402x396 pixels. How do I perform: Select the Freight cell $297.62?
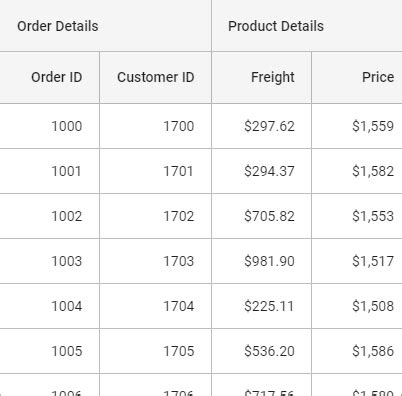[261, 126]
